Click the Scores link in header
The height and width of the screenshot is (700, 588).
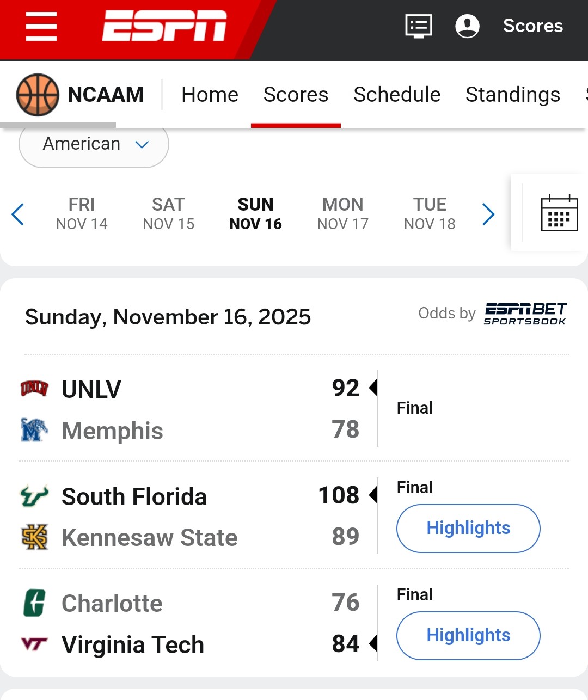coord(533,26)
